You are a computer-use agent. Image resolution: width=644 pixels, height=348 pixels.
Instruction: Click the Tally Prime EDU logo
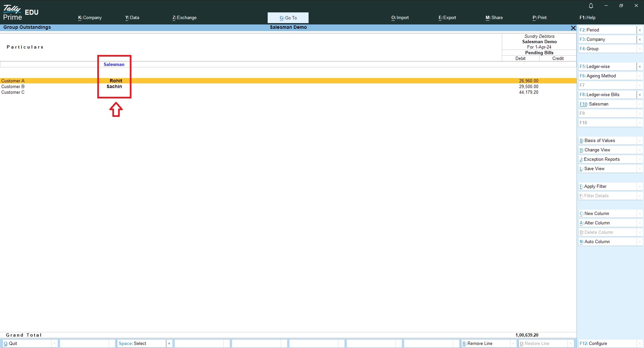[21, 13]
